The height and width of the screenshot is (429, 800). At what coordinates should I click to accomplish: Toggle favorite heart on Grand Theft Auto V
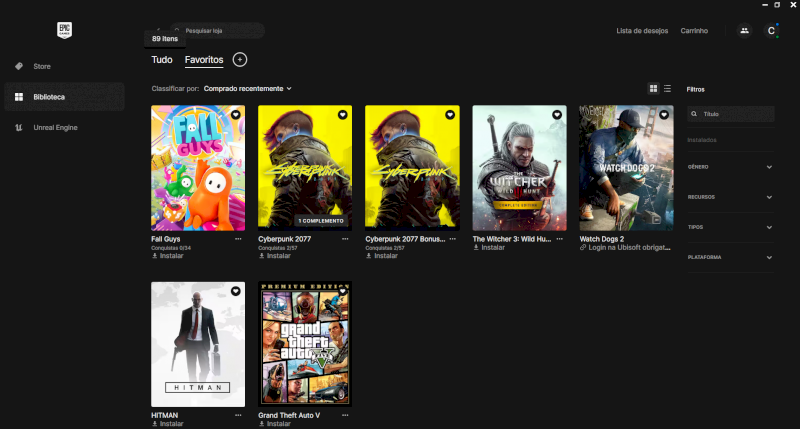tap(342, 291)
